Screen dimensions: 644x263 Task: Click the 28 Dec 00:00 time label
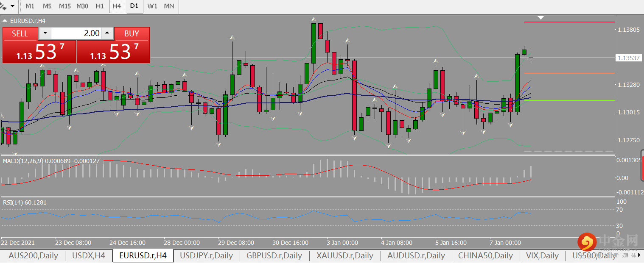[x=182, y=243]
